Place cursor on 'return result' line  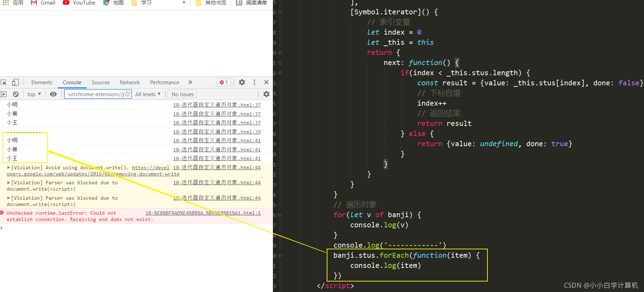[x=444, y=123]
